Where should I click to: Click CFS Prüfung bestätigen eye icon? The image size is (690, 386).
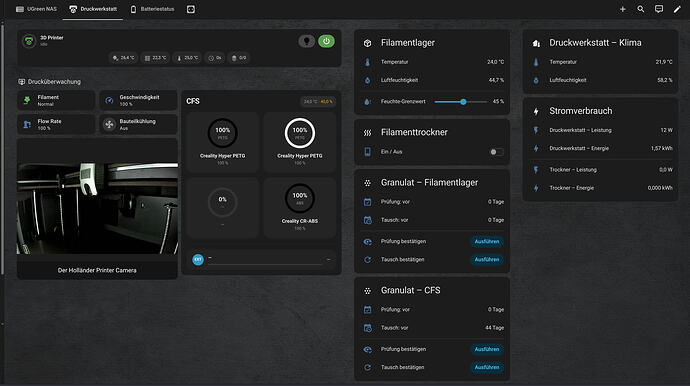point(367,349)
